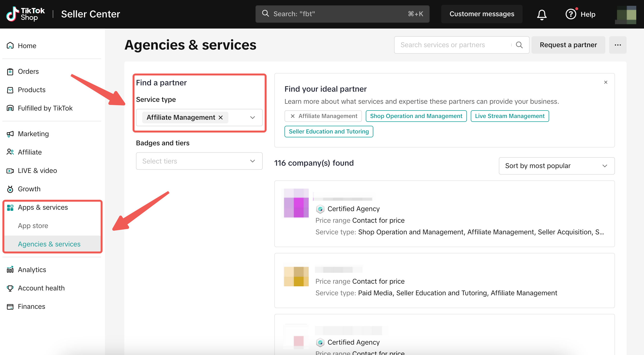Click the Request a partner button
644x355 pixels.
tap(568, 45)
